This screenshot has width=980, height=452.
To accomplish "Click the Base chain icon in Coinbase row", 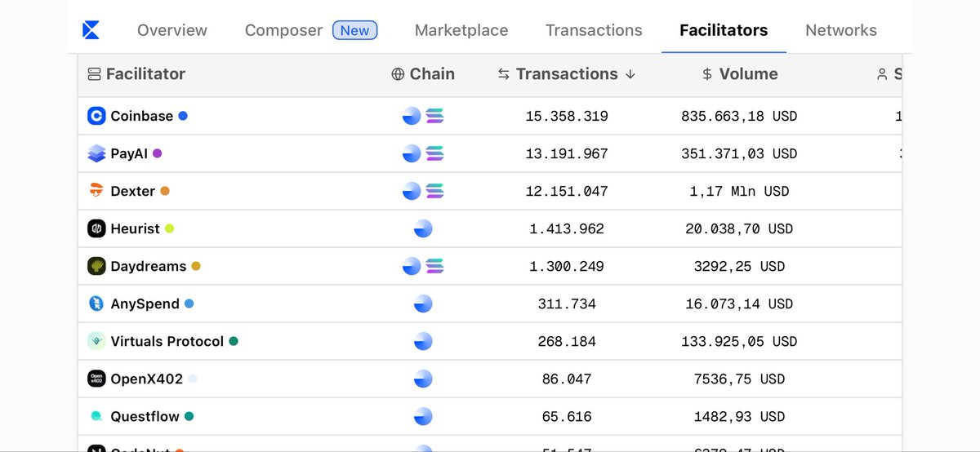I will pos(412,116).
